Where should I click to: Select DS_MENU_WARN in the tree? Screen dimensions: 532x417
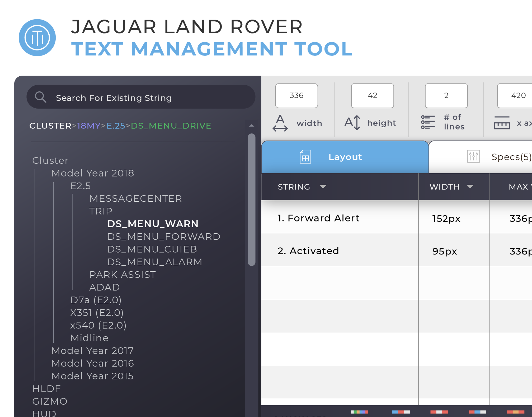[153, 224]
